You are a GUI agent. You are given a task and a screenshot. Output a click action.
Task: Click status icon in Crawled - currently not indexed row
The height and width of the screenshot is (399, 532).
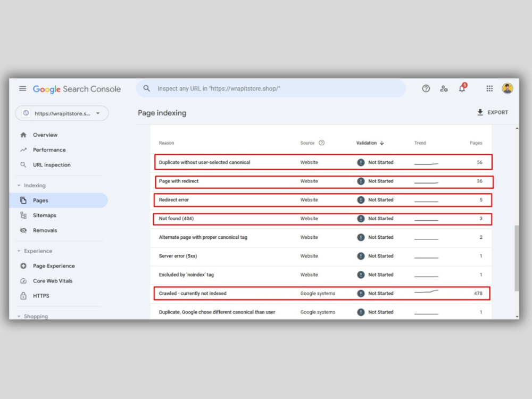click(x=361, y=293)
